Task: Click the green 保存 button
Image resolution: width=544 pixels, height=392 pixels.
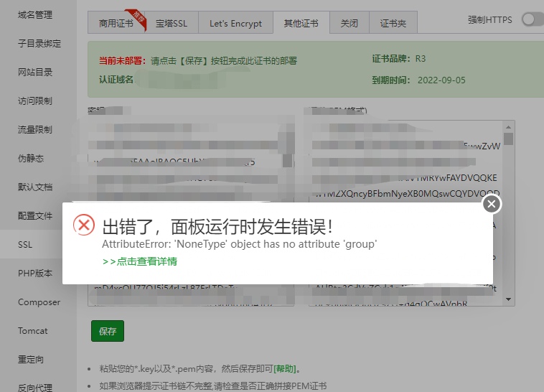Action: click(108, 331)
